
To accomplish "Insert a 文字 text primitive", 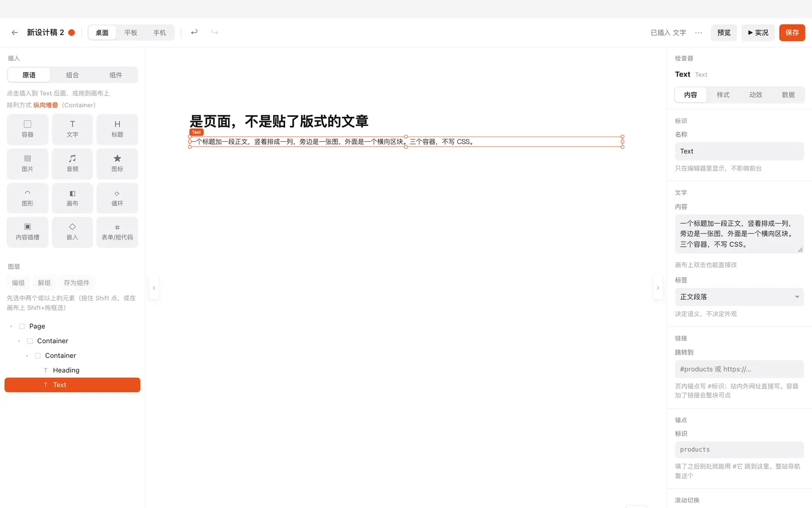I will click(73, 129).
